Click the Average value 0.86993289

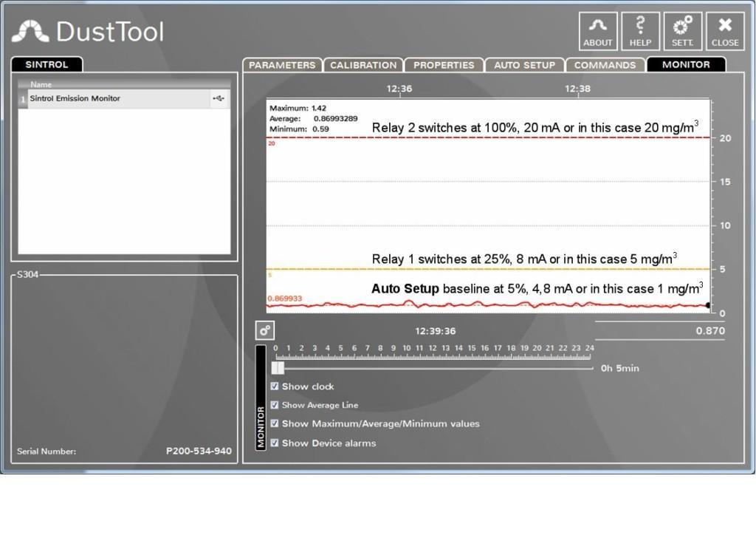336,119
